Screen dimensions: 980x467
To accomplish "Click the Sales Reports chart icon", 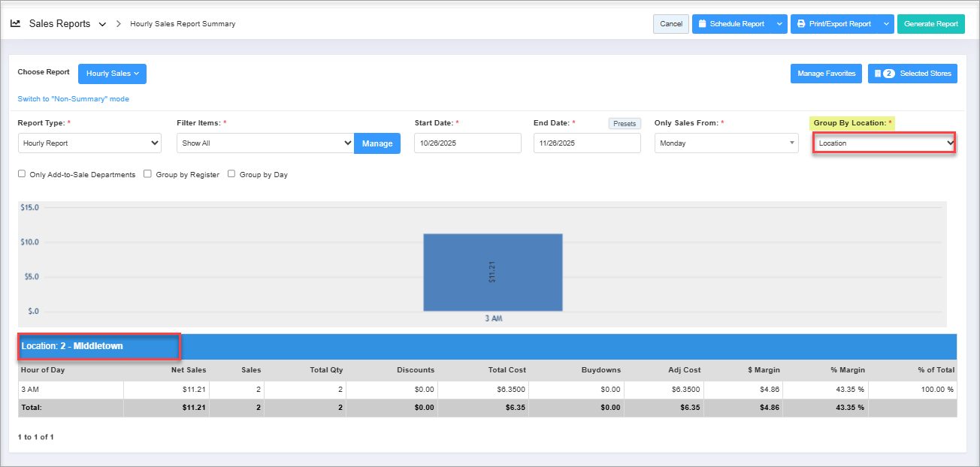I will point(15,24).
